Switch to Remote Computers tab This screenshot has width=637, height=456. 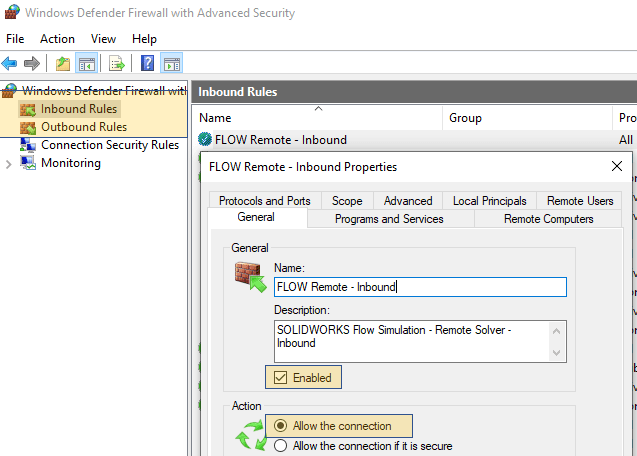click(x=548, y=219)
